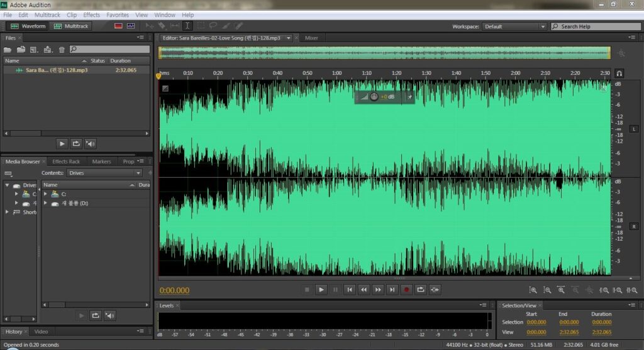The height and width of the screenshot is (350, 644).
Task: Toggle left channel L enable button
Action: [x=634, y=129]
